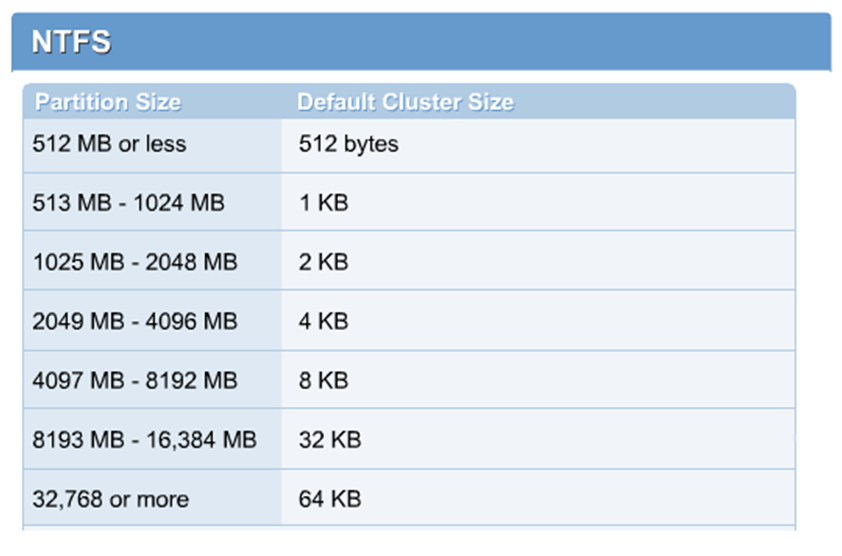Click the "4 KB" cluster size cell
This screenshot has height=556, width=842.
(323, 321)
